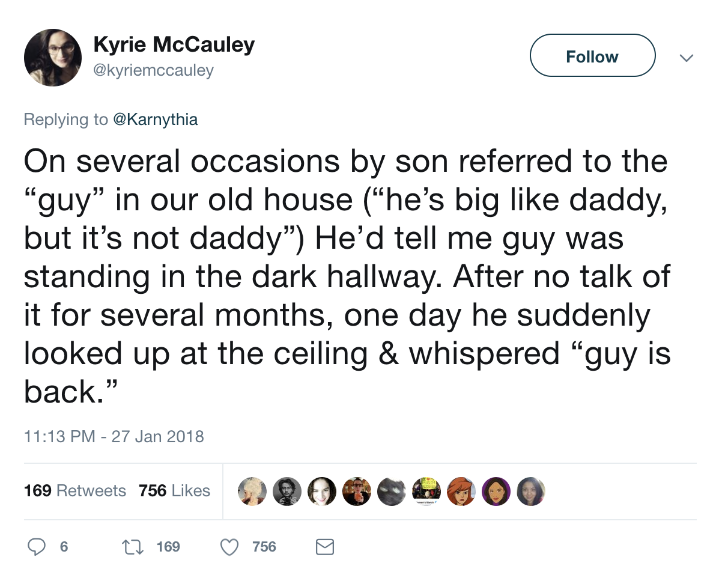This screenshot has height=578, width=728.
Task: Like the tweet with the heart icon
Action: [228, 546]
